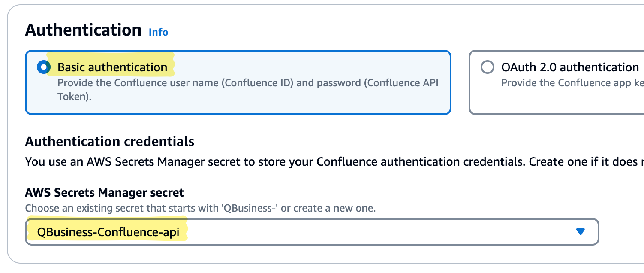The width and height of the screenshot is (644, 273).
Task: Click the highlighted Basic authentication label
Action: [x=111, y=67]
